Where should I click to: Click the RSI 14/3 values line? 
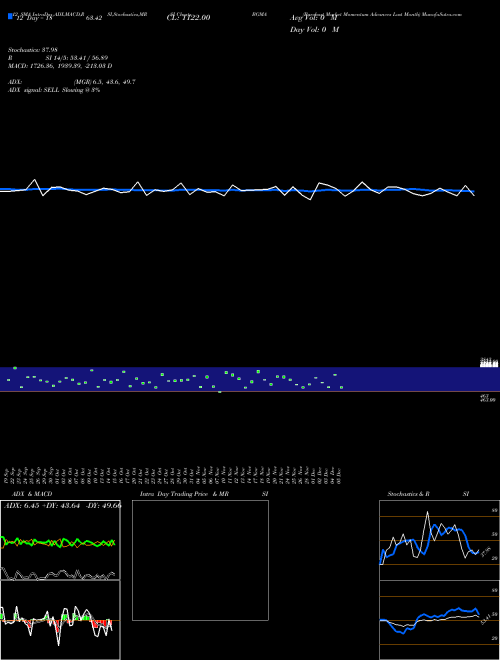click(x=58, y=58)
